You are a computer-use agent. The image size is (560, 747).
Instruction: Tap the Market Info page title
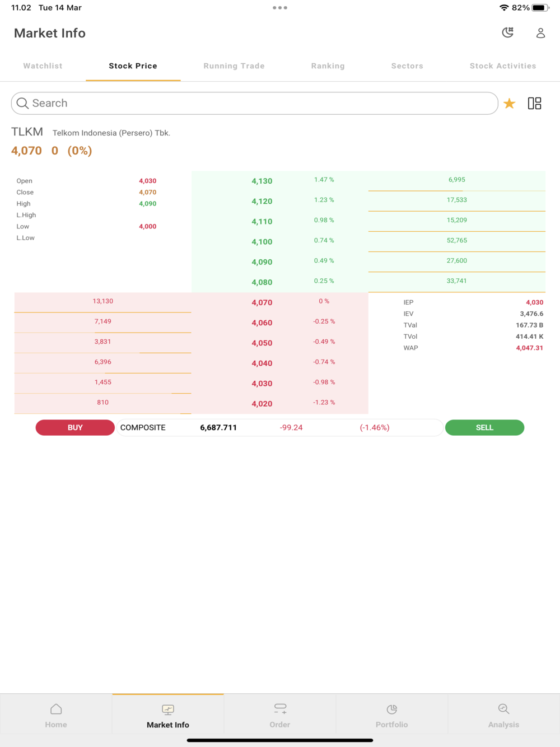50,33
